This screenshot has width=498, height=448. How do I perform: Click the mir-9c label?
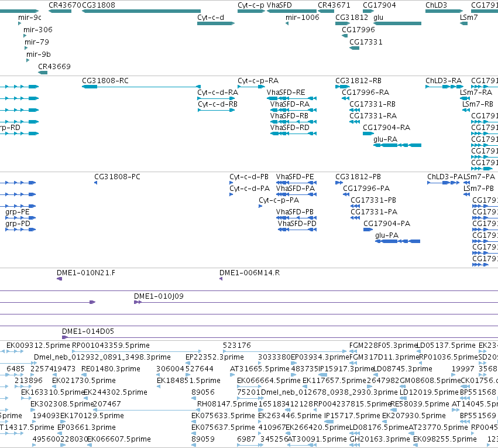[x=29, y=18]
